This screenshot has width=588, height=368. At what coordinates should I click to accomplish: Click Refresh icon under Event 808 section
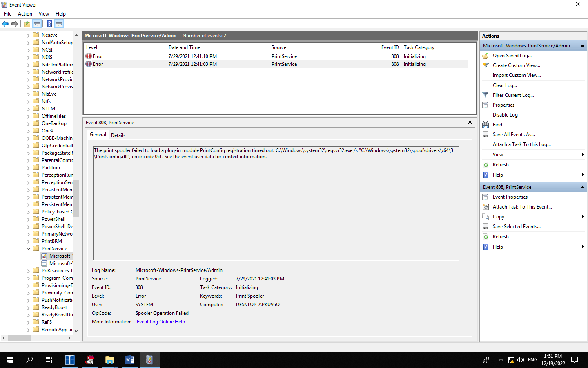[486, 237]
